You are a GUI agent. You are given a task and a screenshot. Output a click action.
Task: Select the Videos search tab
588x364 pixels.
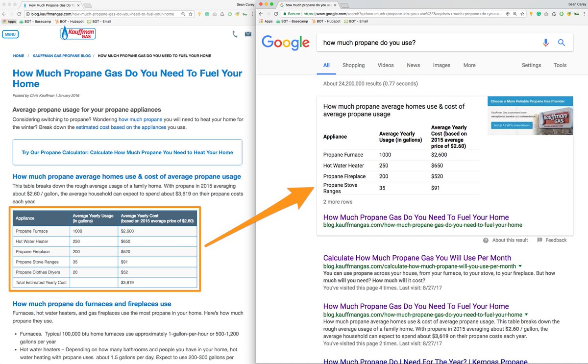click(386, 65)
